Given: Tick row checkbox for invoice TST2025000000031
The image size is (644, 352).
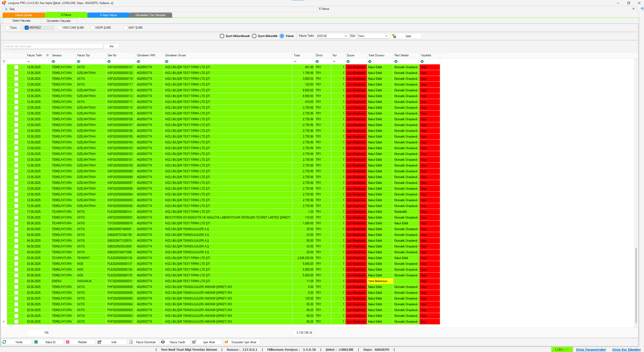Looking at the screenshot, I should (x=16, y=281).
